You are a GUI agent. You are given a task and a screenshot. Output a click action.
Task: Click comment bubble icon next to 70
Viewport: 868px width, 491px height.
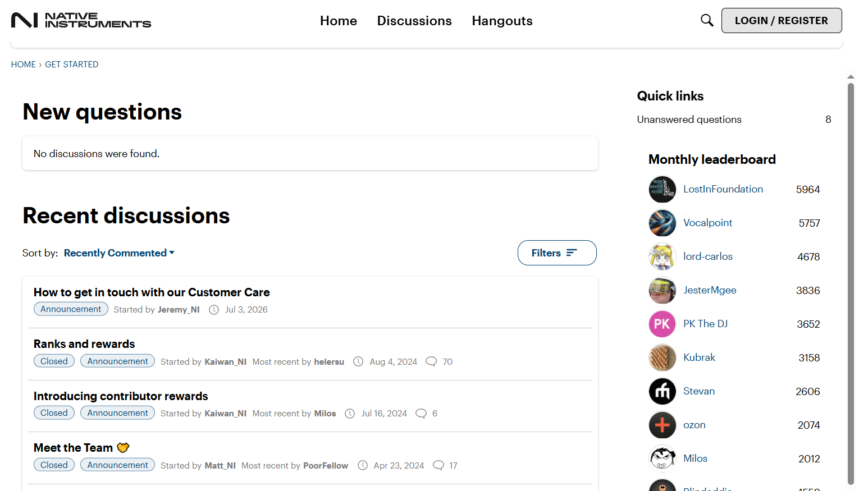(431, 362)
